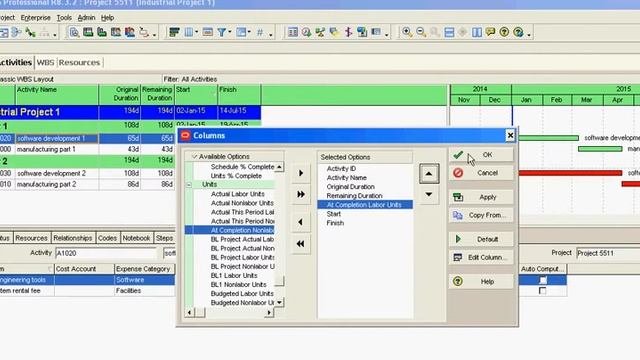The height and width of the screenshot is (360, 640).
Task: Open the Notebook details tab
Action: [x=136, y=238]
